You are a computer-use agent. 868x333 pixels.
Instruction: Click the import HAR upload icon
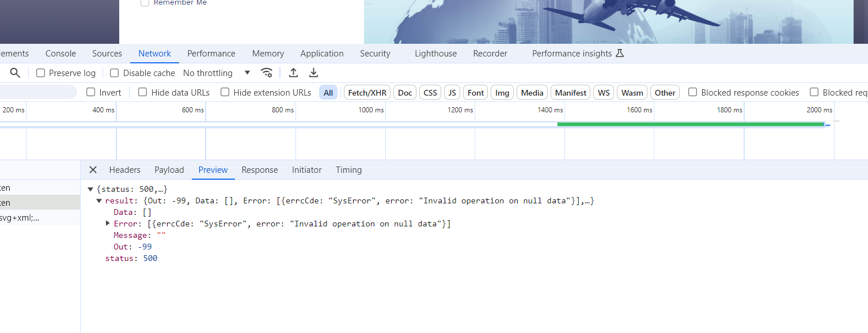coord(293,73)
